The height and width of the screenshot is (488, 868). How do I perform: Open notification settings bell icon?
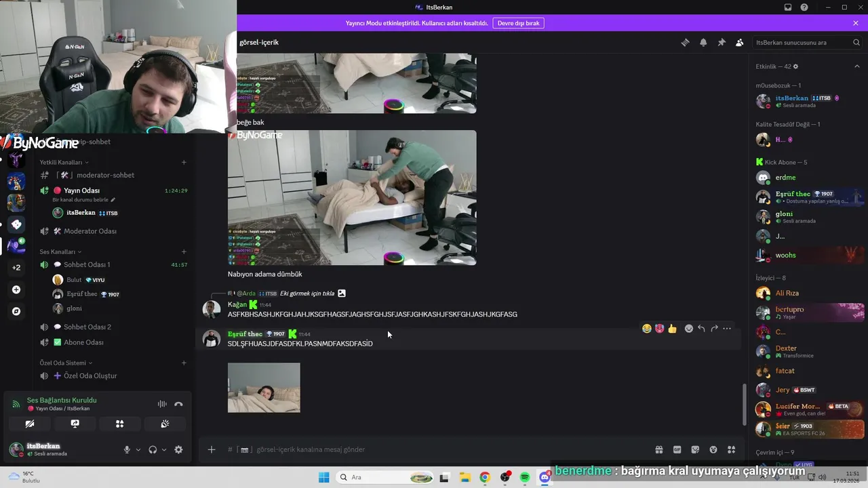tap(703, 42)
